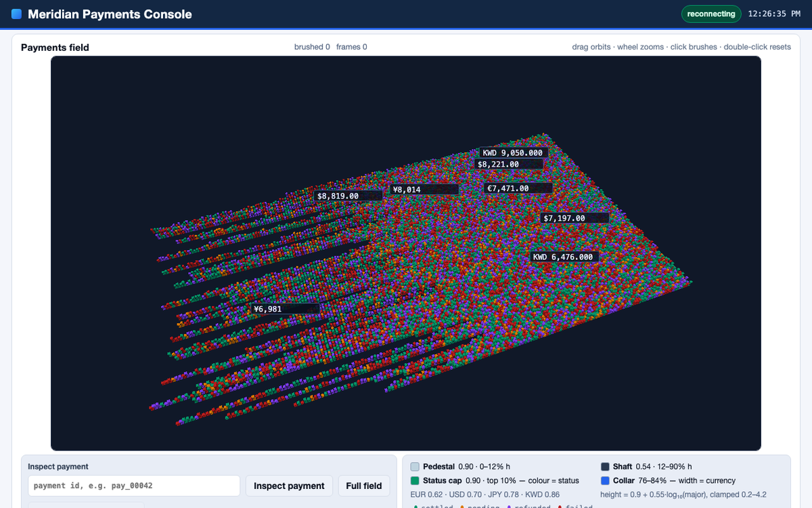
Task: Click the KWD 6,476.000 payment label
Action: 564,257
